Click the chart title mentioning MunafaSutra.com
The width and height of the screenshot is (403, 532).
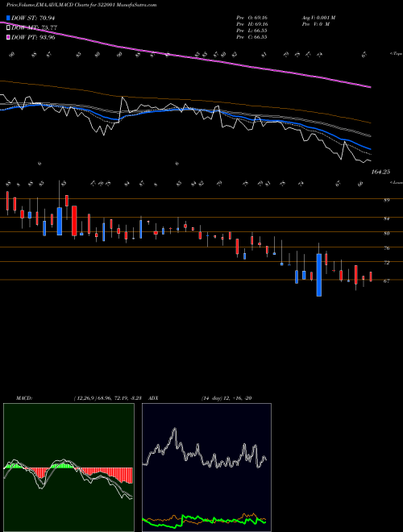(x=81, y=5)
